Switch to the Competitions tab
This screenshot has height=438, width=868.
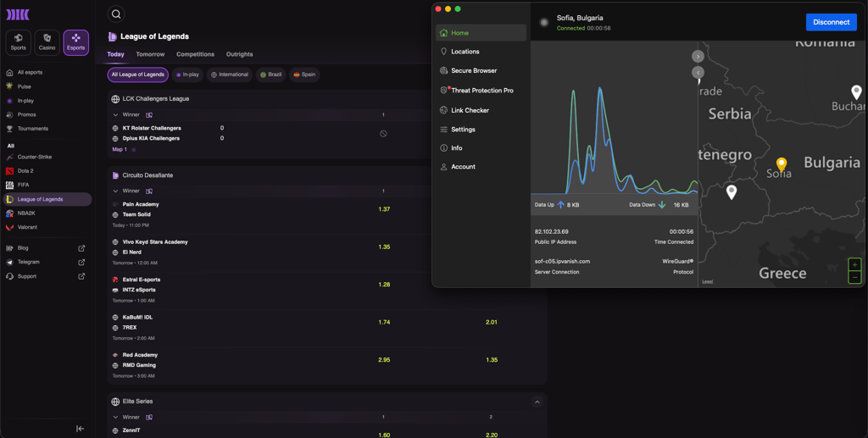[196, 54]
